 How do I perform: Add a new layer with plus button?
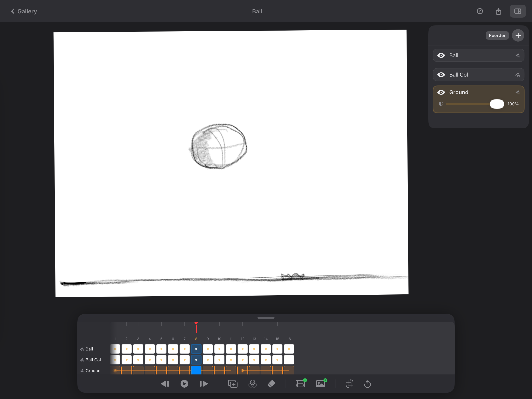(x=518, y=35)
